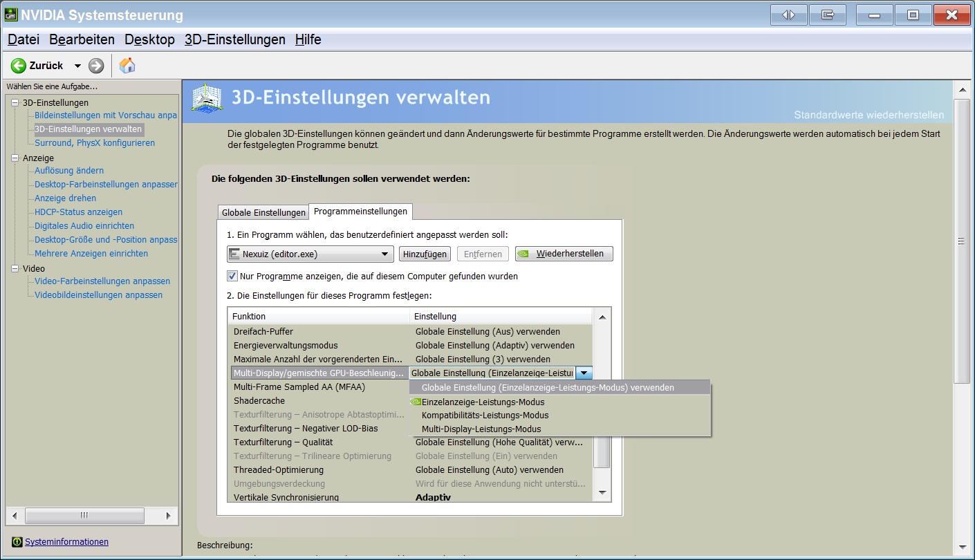Select Texturfilterung – Qualität row
The image size is (975, 560).
point(410,442)
